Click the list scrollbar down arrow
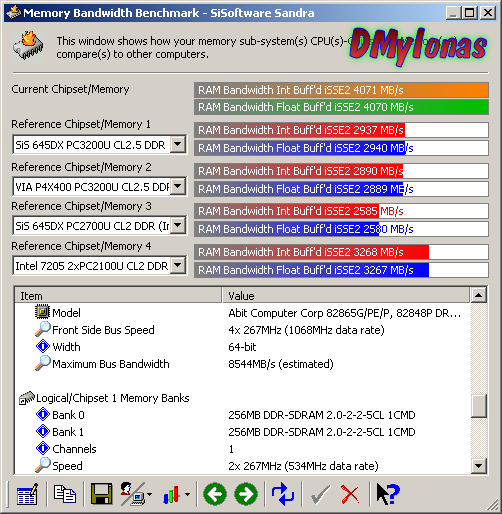The width and height of the screenshot is (502, 514). pos(479,466)
